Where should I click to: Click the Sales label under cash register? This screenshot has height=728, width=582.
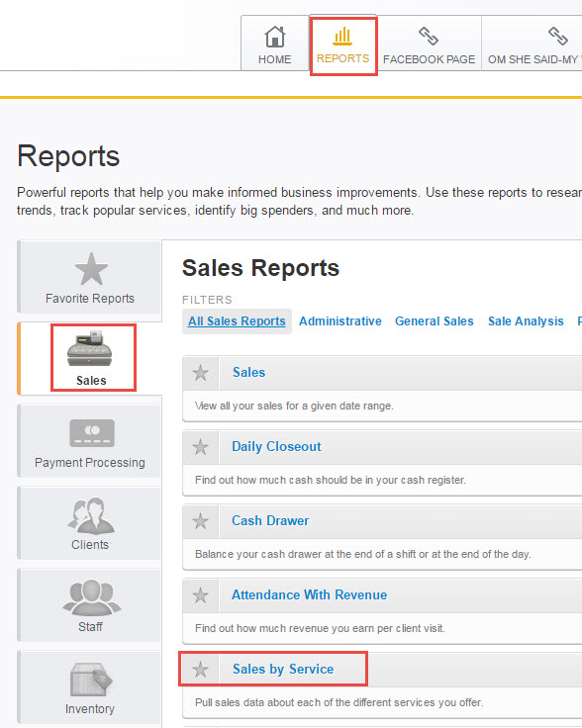pyautogui.click(x=91, y=381)
